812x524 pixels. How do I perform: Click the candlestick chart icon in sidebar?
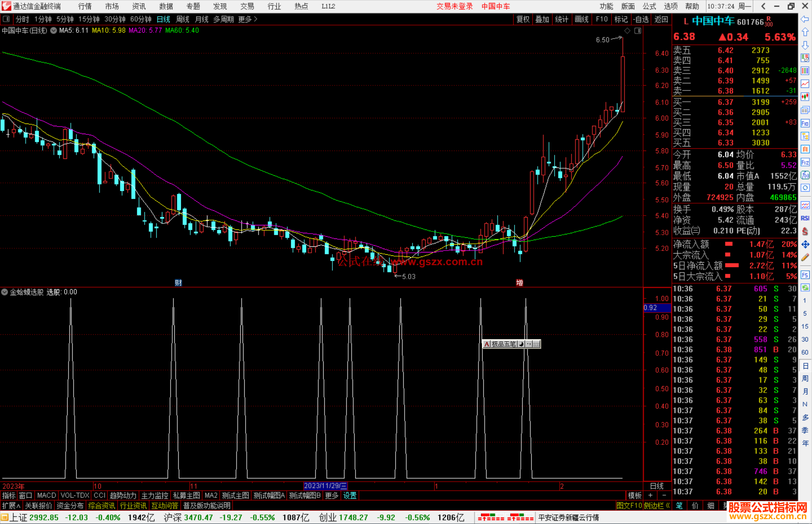805,97
